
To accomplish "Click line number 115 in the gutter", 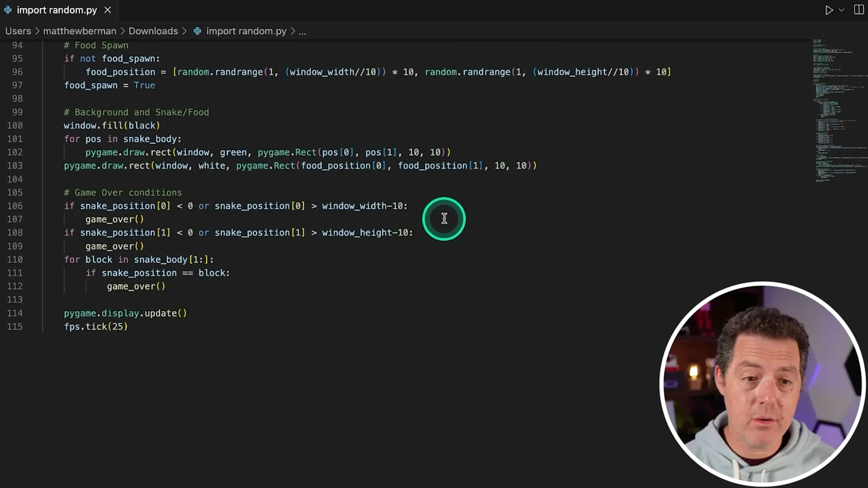I will coord(15,326).
